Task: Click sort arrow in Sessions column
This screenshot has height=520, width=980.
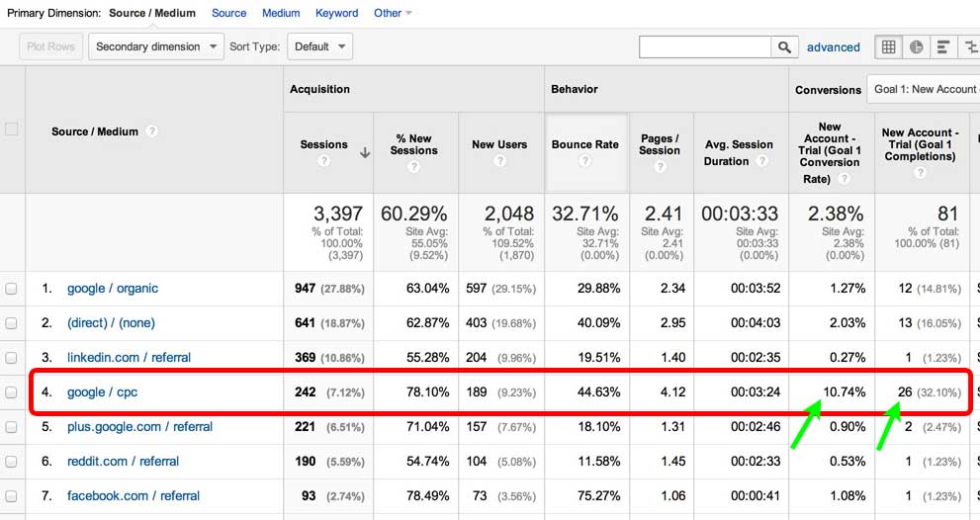Action: [x=365, y=152]
